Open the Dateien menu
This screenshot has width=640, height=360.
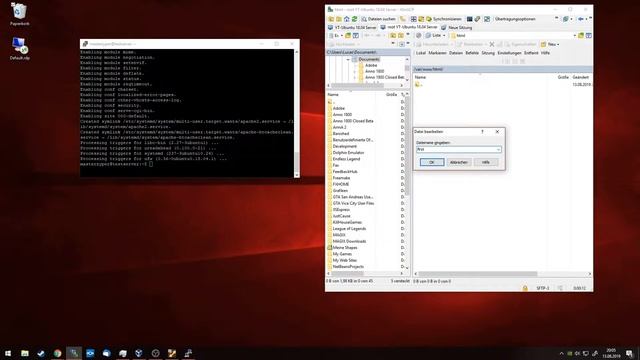(456, 53)
